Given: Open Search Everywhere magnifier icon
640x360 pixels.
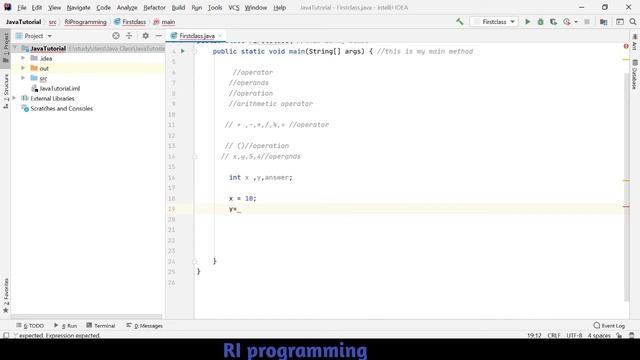Looking at the screenshot, I should pyautogui.click(x=633, y=22).
